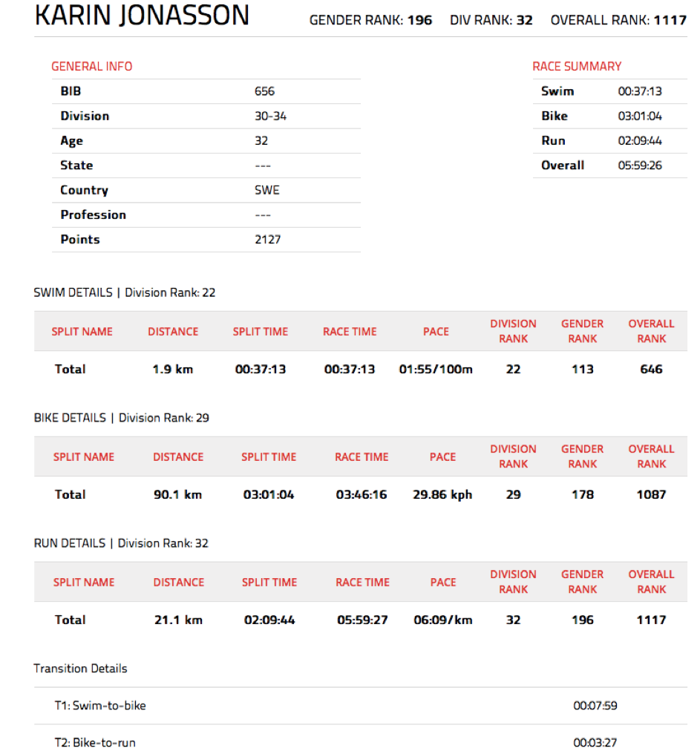The height and width of the screenshot is (754, 700).
Task: Click SPLIT NAME header in swim details table
Action: (x=82, y=332)
